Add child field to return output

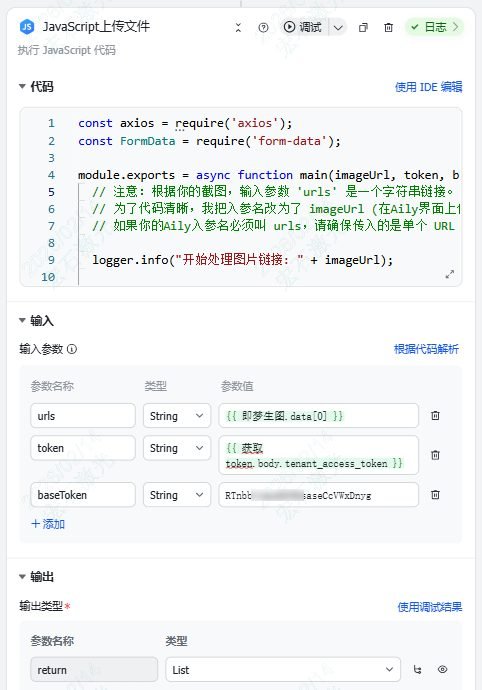click(x=417, y=670)
